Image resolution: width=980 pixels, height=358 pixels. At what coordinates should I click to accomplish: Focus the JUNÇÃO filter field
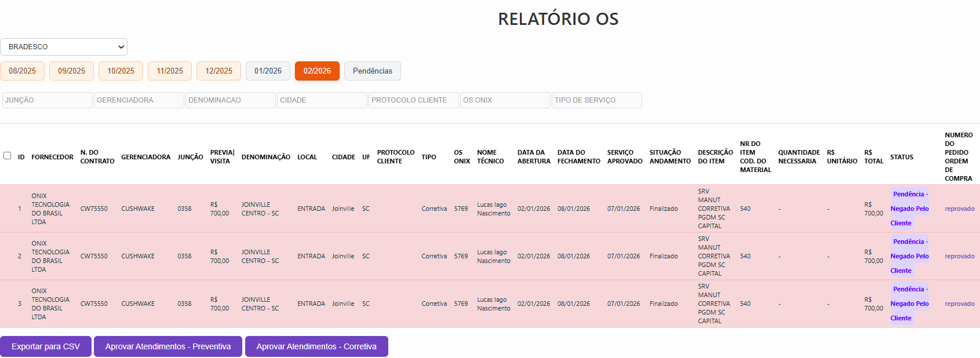48,100
